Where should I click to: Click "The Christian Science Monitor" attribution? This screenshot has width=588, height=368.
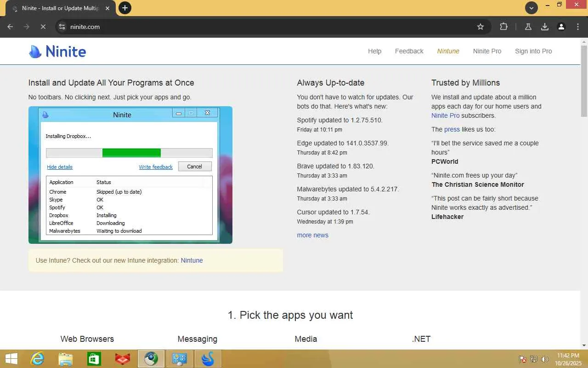[x=478, y=184]
